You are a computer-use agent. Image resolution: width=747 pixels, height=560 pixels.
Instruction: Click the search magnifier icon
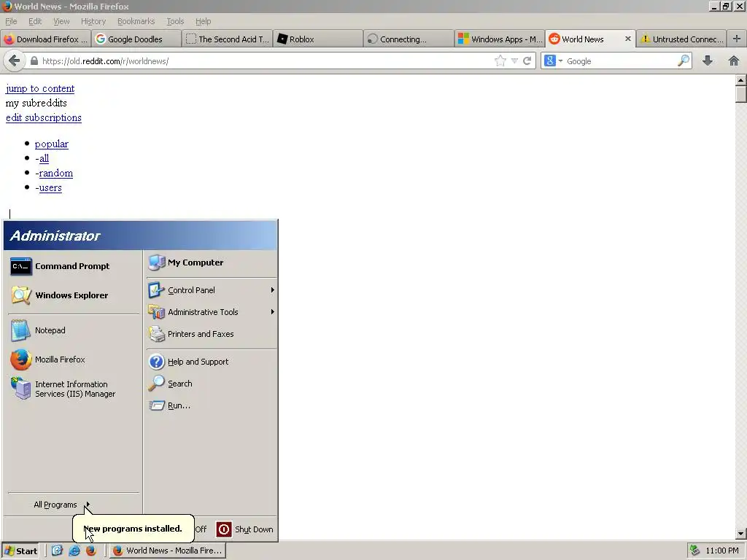point(683,61)
